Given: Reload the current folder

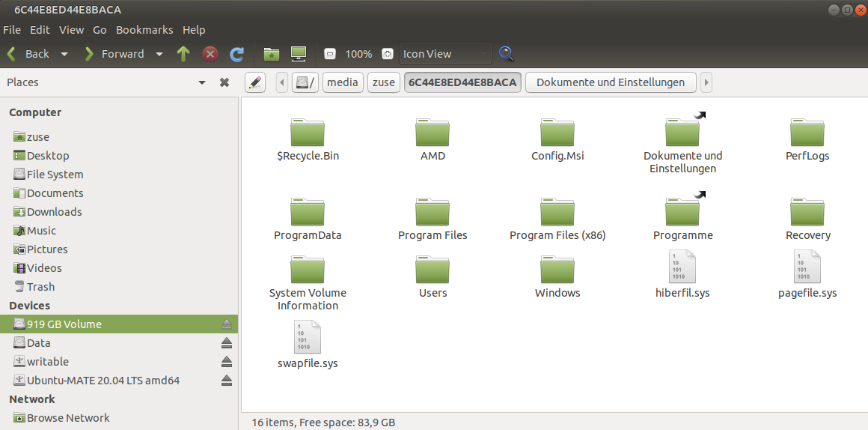Looking at the screenshot, I should coord(237,54).
